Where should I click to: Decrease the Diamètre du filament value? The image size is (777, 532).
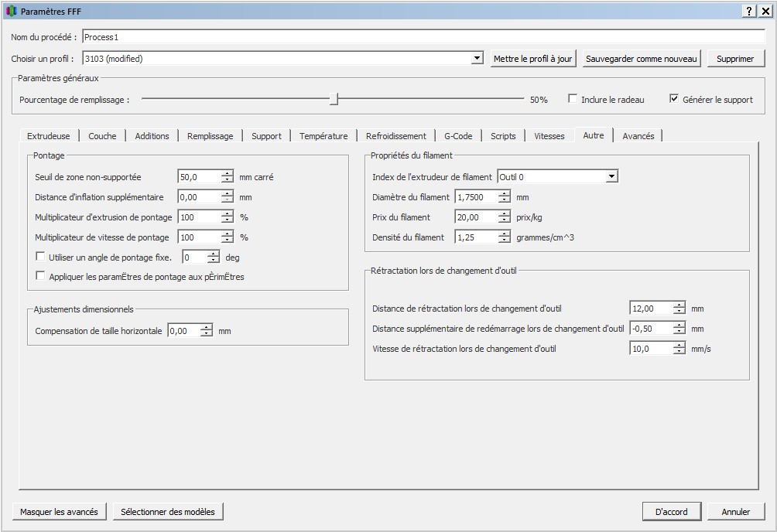tap(505, 201)
